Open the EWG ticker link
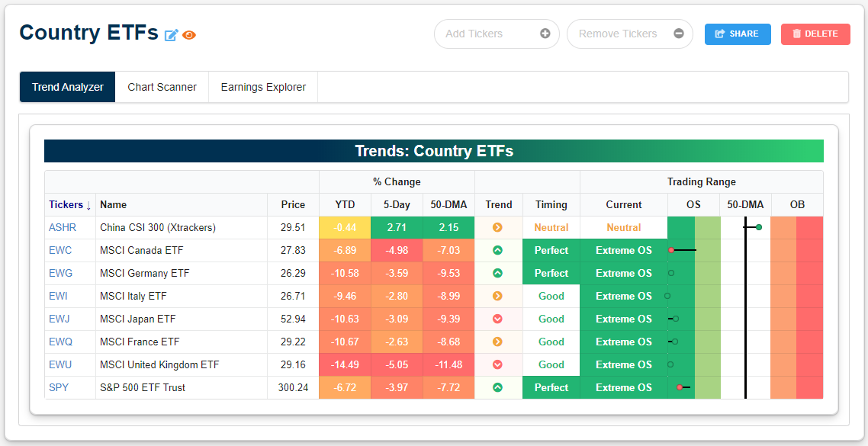This screenshot has height=446, width=868. pos(61,274)
